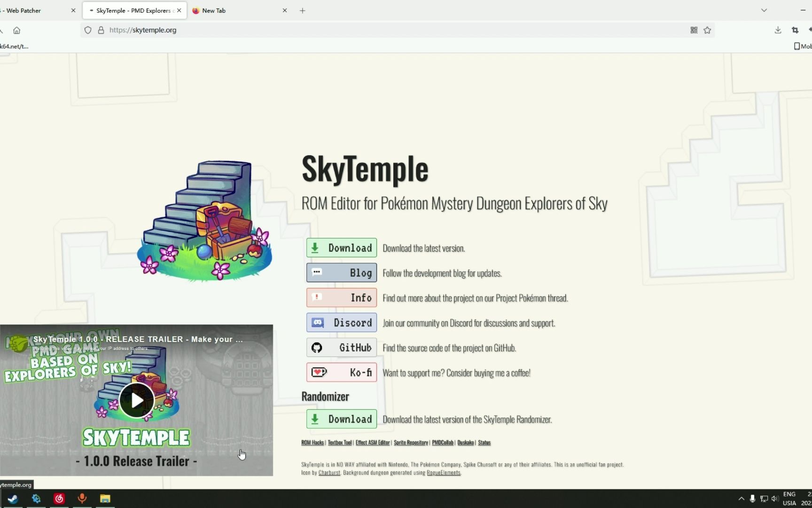Open a new browser tab

pos(302,10)
